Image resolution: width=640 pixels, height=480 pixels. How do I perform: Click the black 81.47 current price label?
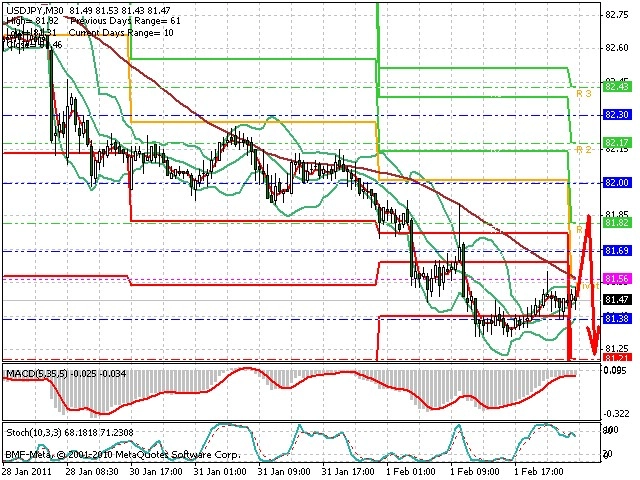(617, 300)
